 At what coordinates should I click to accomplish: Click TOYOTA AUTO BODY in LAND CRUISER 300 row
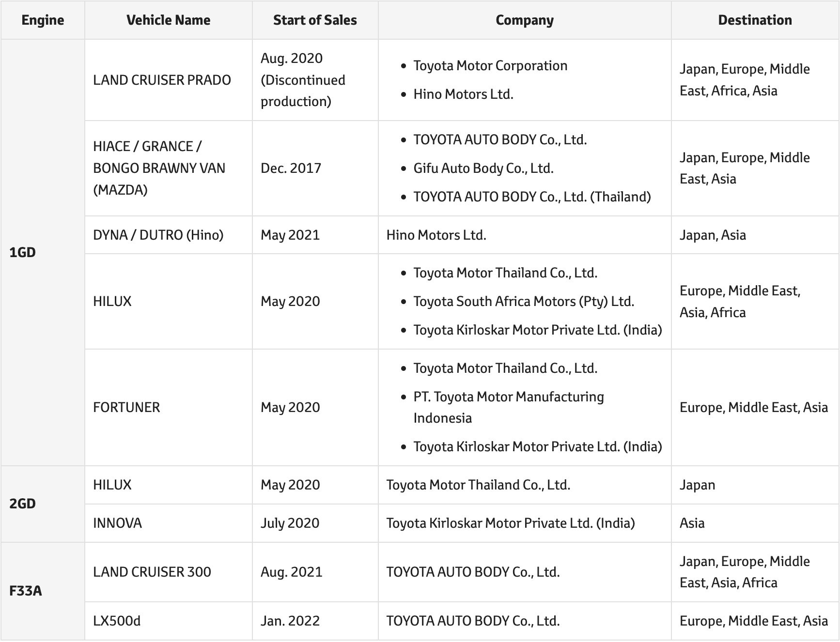(x=473, y=572)
